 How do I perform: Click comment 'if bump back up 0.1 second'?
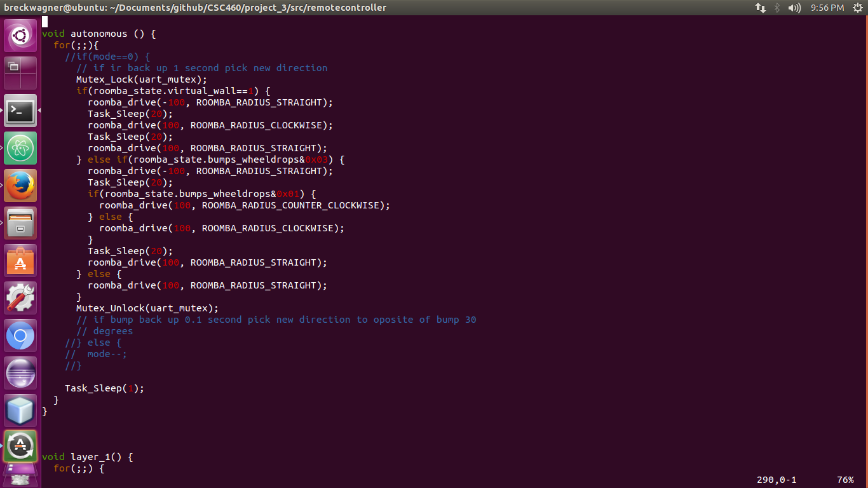click(x=276, y=320)
